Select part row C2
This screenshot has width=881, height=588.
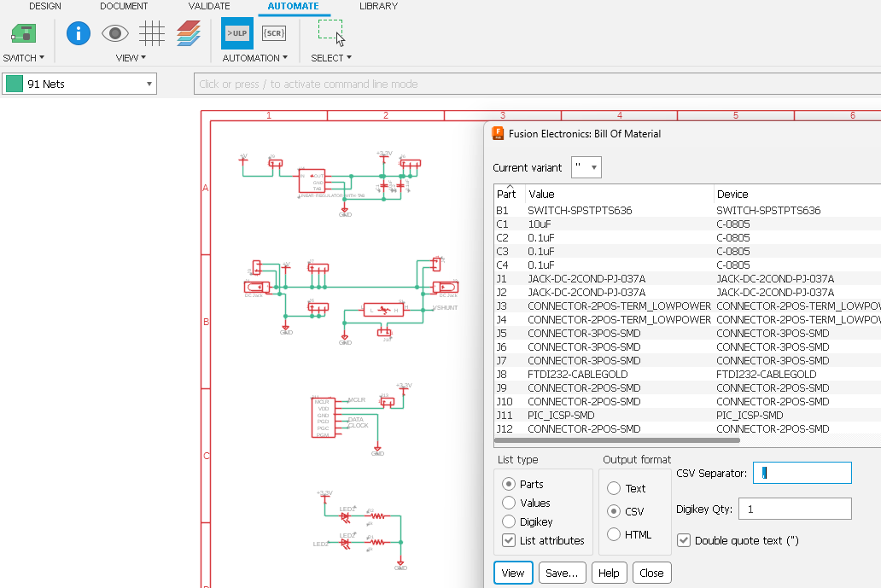click(x=688, y=237)
